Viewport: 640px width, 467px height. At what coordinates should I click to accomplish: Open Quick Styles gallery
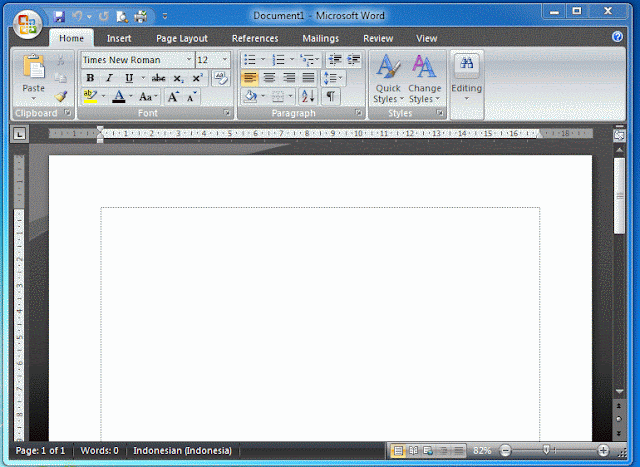(388, 79)
